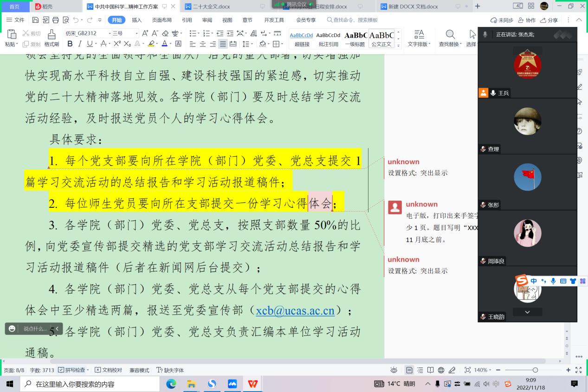Click the font color A button
Image resolution: width=588 pixels, height=392 pixels.
pyautogui.click(x=164, y=44)
